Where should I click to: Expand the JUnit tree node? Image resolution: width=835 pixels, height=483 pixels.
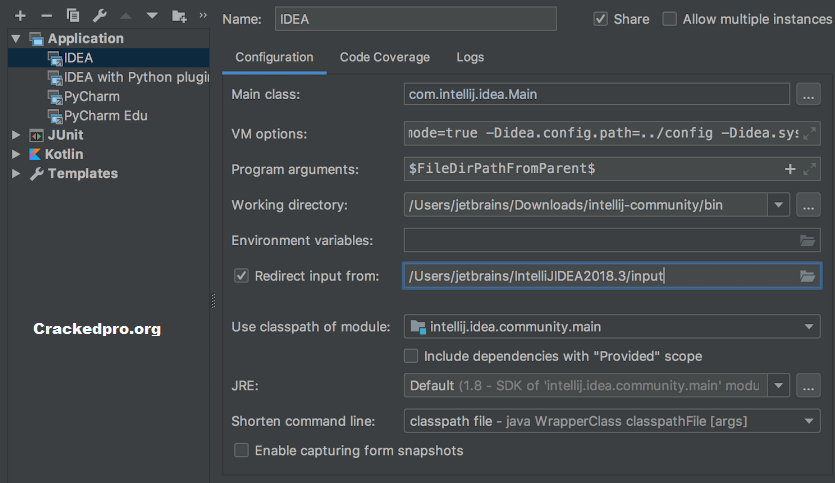pyautogui.click(x=16, y=135)
